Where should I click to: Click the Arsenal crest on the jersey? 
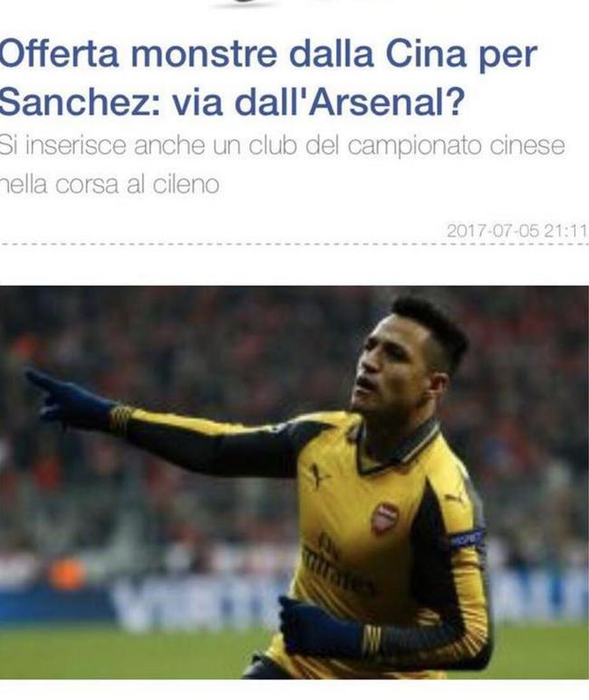pos(385,518)
